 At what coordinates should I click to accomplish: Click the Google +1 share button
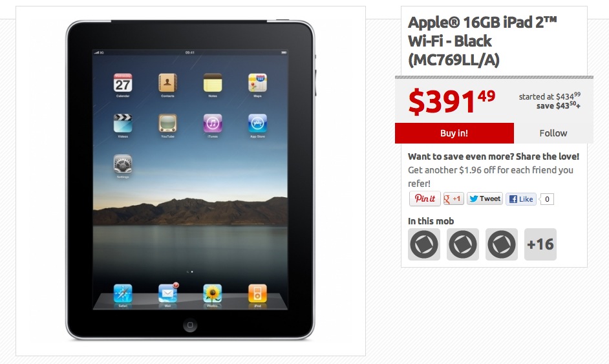pos(454,199)
